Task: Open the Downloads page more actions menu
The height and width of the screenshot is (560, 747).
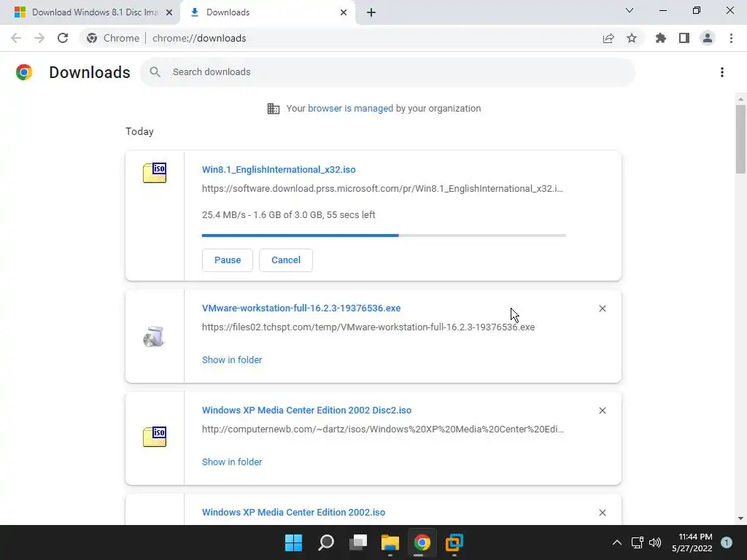Action: pyautogui.click(x=722, y=72)
